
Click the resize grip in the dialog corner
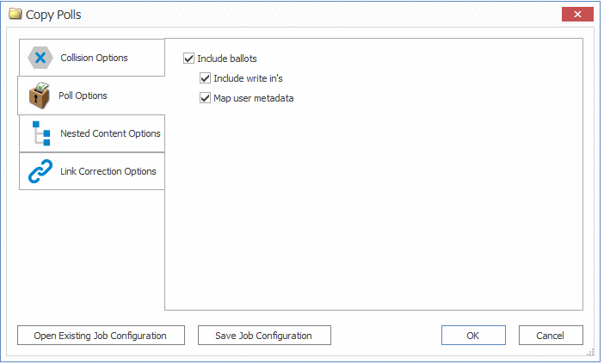(x=591, y=353)
